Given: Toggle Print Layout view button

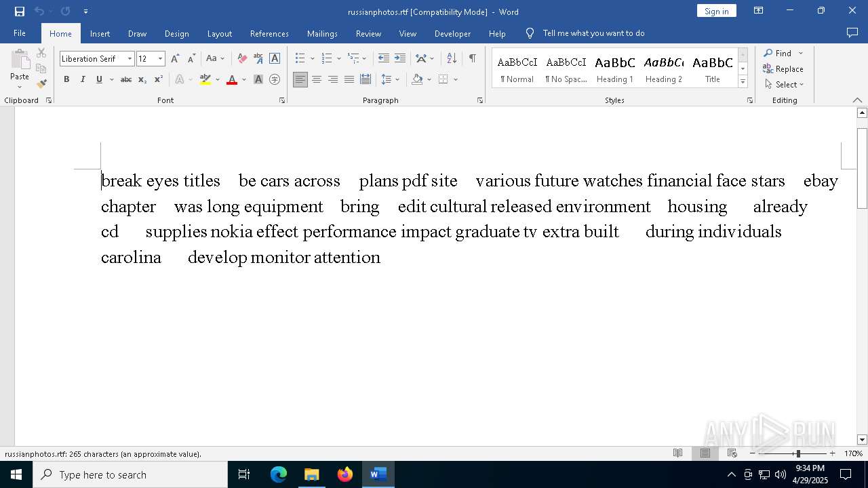Looking at the screenshot, I should click(705, 453).
